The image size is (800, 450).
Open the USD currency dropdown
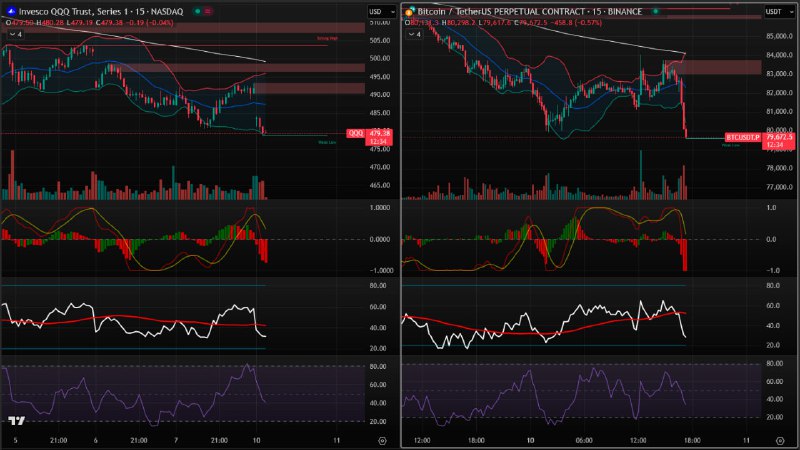[x=382, y=11]
